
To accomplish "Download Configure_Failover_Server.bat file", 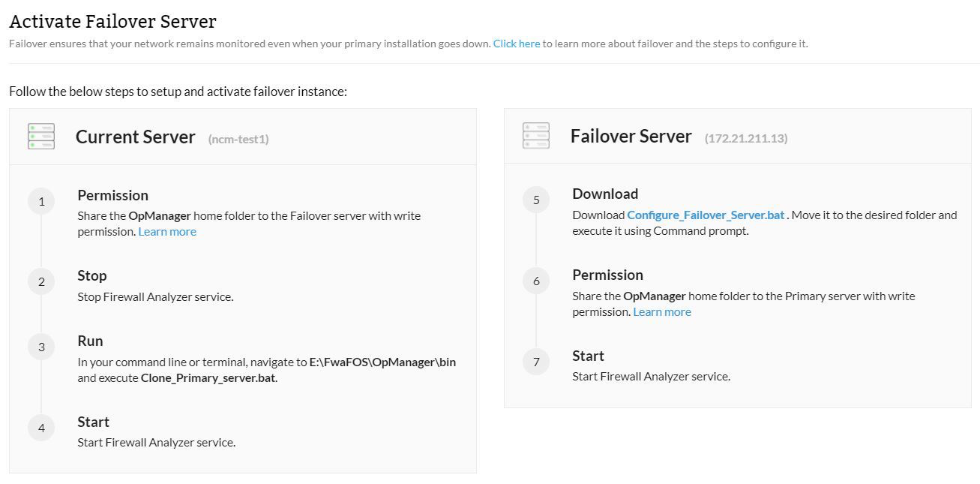I will pos(706,215).
